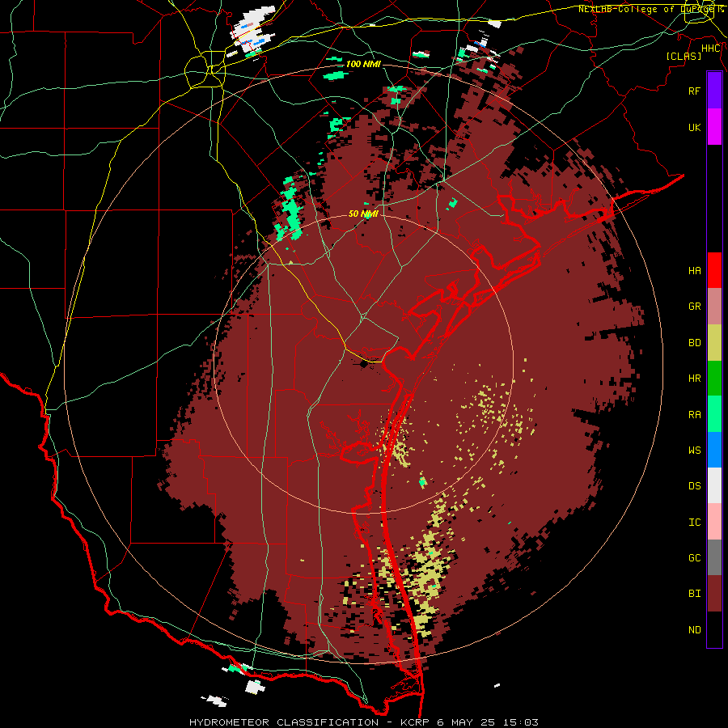
Task: Click the GR legend label
Action: (x=694, y=306)
